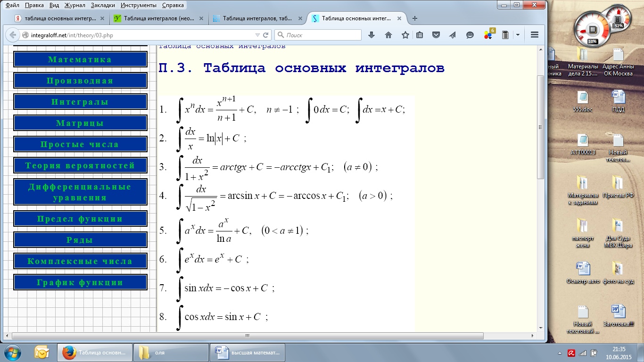Viewport: 644px width, 362px height.
Task: Open the Firefox hamburger menu
Action: pyautogui.click(x=535, y=35)
